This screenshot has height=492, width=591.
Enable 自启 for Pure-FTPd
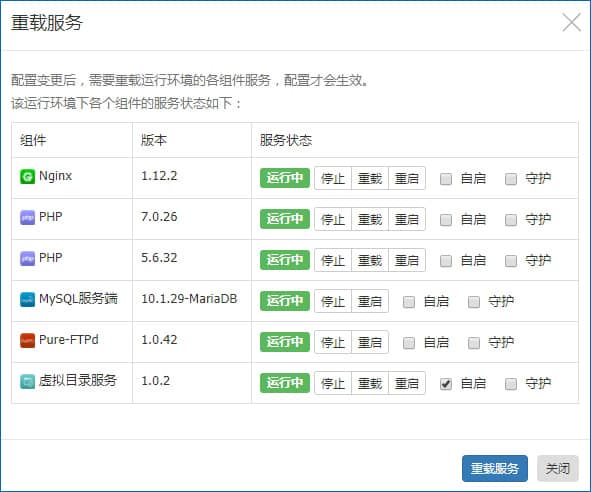tap(409, 343)
